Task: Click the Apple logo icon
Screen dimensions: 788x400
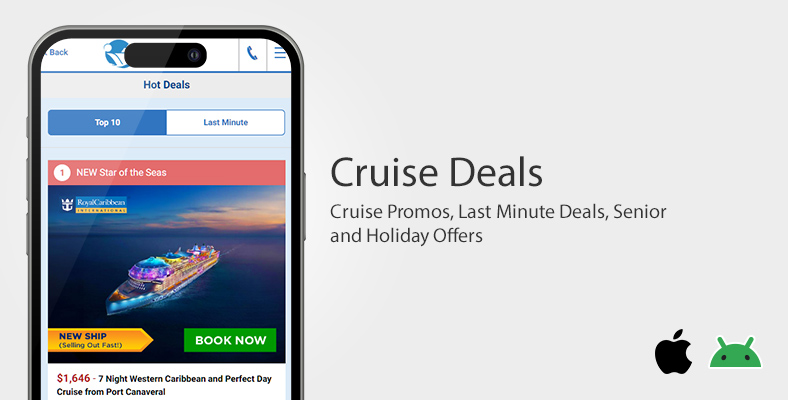Action: 673,352
